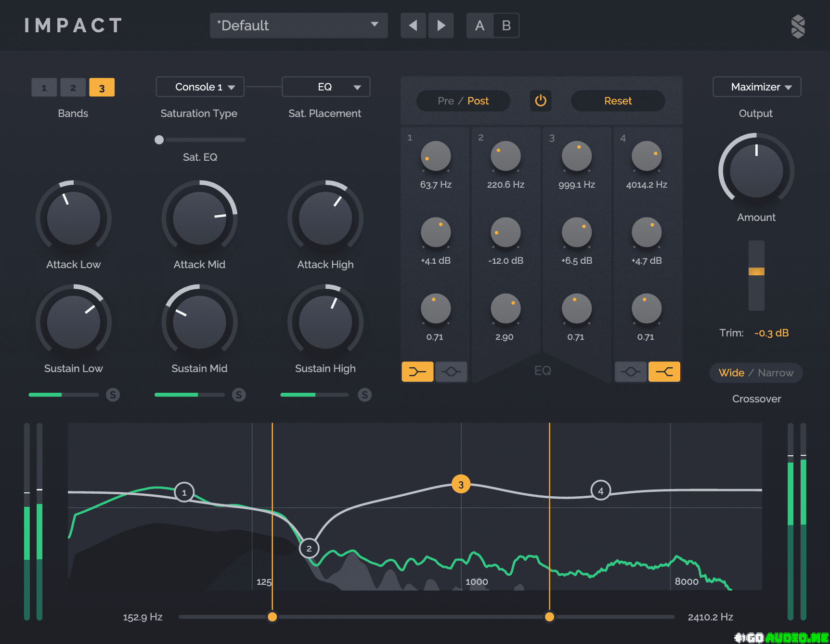Set bands count to 1
This screenshot has width=830, height=644.
click(x=44, y=88)
